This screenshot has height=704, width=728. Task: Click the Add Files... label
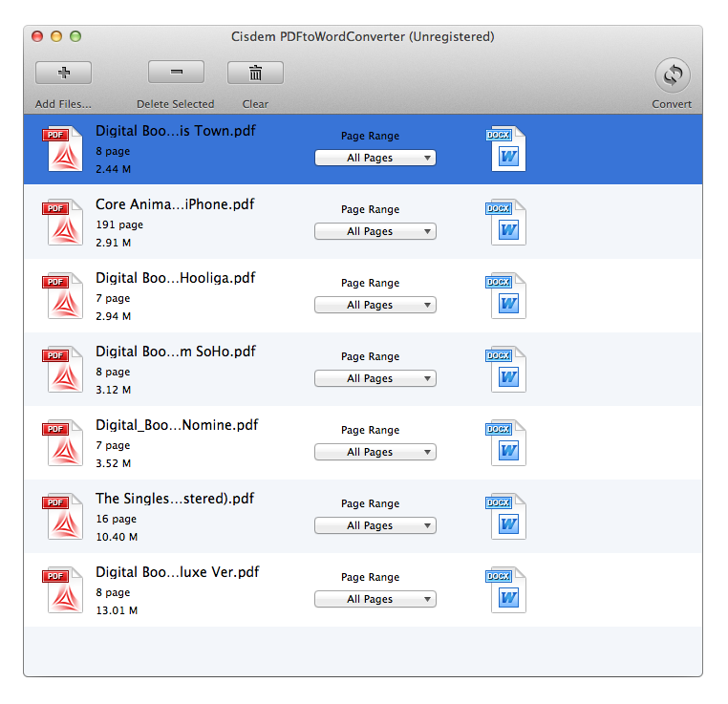63,104
